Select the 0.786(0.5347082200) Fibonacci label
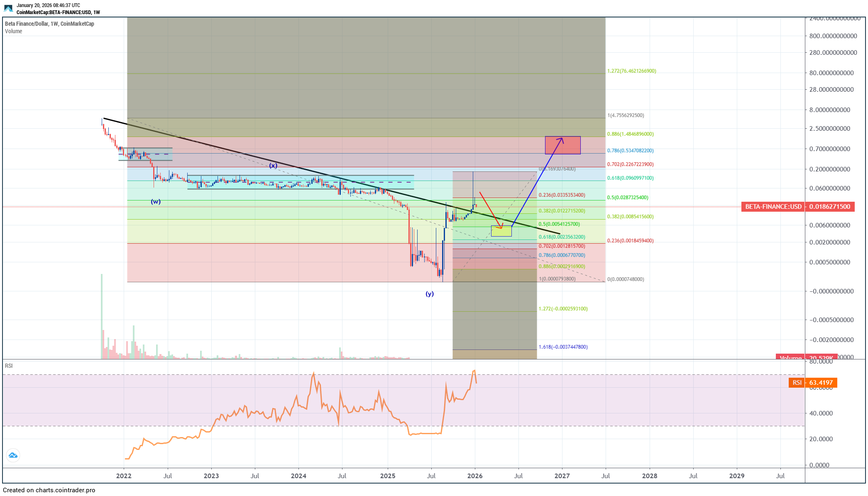Screen dimensions: 868x496 tap(630, 151)
